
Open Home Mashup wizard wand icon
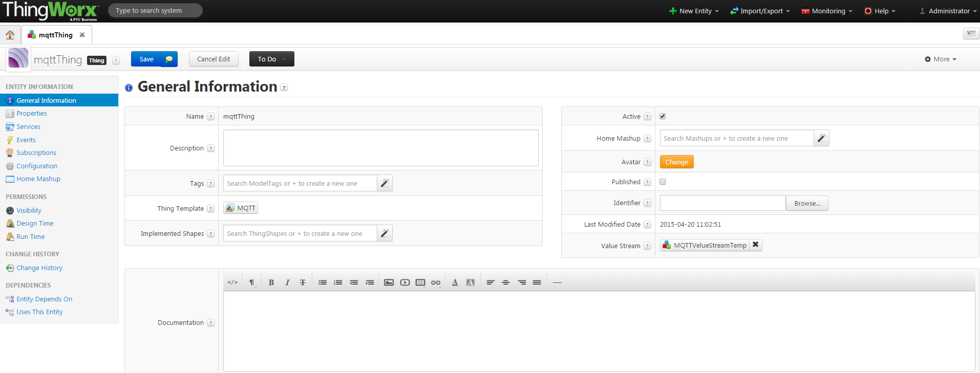click(x=821, y=138)
